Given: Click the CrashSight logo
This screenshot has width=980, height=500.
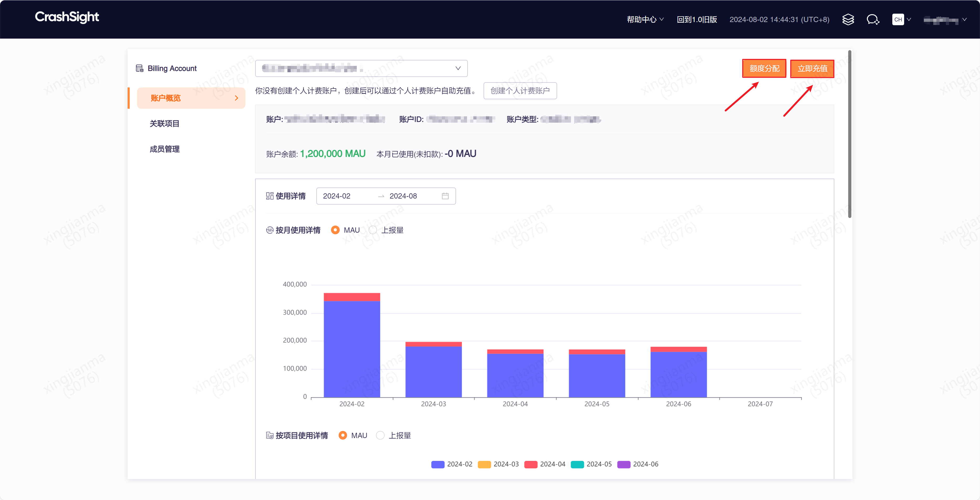Looking at the screenshot, I should (67, 17).
